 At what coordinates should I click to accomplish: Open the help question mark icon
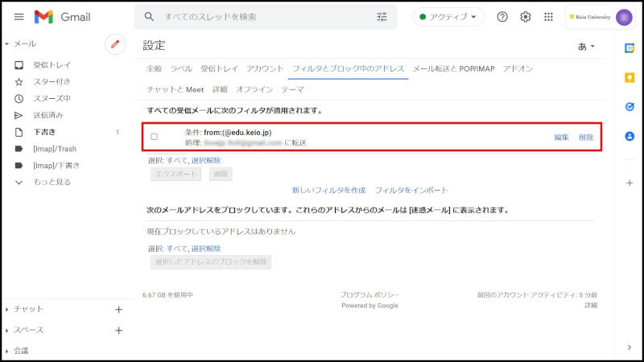[x=502, y=17]
